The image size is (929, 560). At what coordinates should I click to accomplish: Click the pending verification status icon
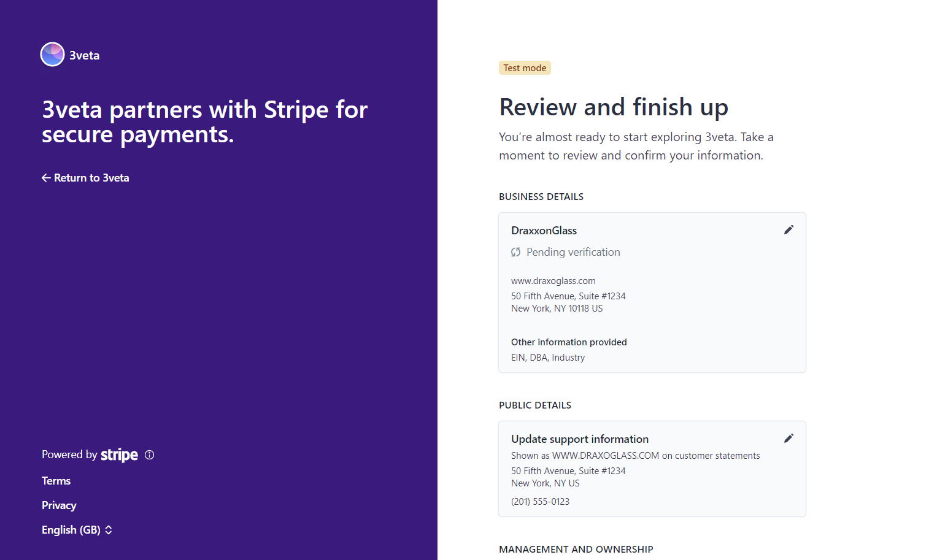(516, 251)
